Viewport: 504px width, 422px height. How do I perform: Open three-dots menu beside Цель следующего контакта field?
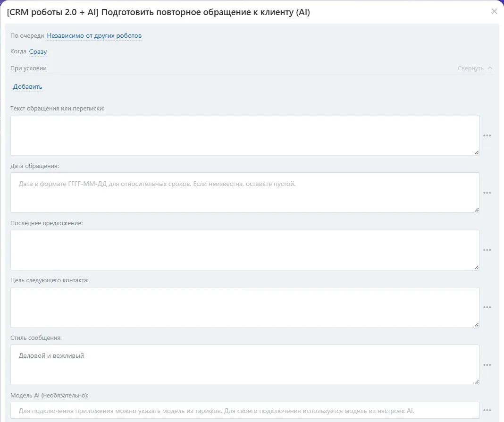(487, 308)
